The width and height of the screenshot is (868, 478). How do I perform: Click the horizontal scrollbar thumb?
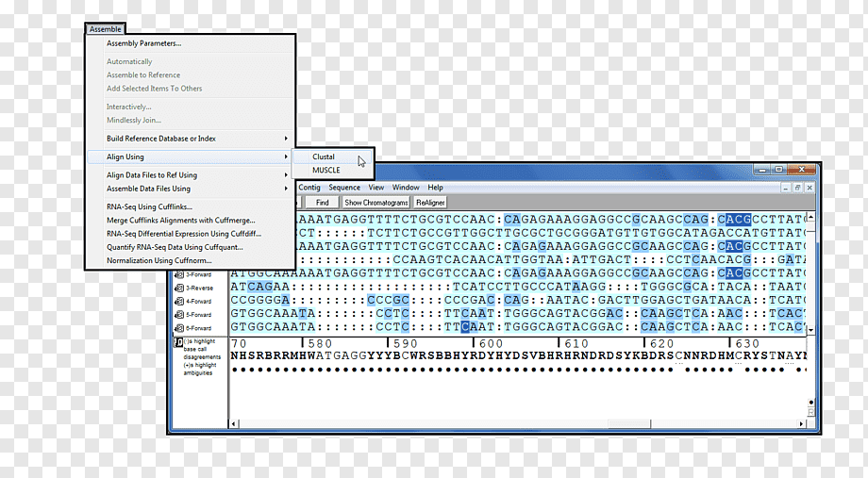coord(629,423)
